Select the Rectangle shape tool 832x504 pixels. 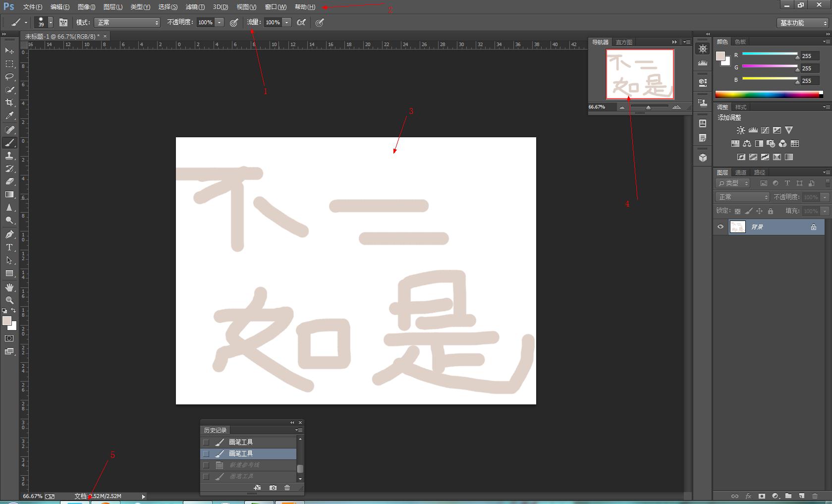click(9, 273)
